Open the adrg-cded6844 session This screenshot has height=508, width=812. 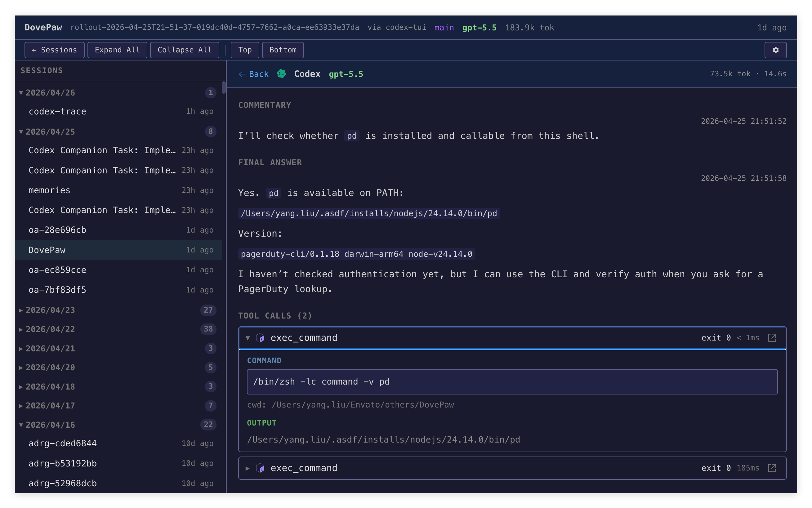coord(118,443)
